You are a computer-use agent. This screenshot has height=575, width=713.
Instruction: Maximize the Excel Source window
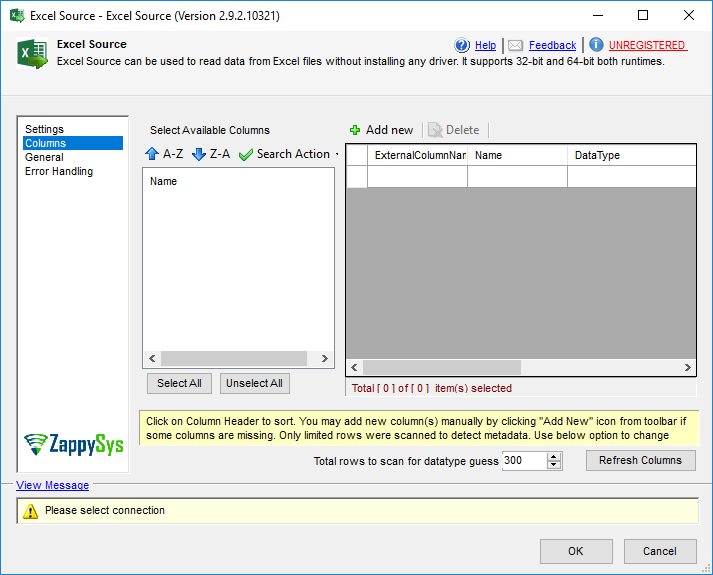[x=643, y=15]
